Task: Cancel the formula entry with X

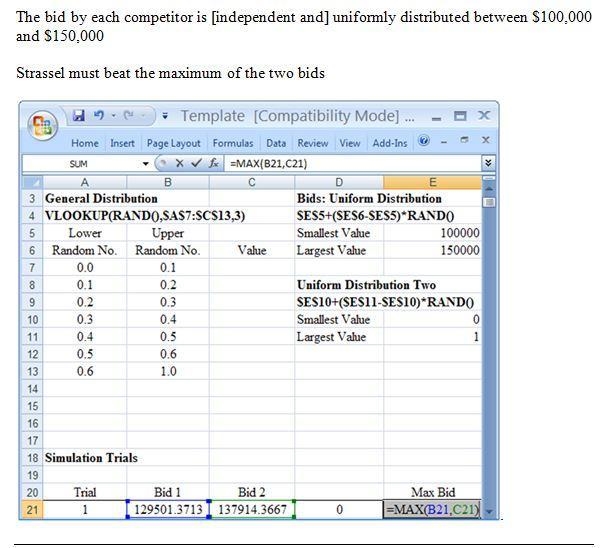Action: tap(179, 163)
